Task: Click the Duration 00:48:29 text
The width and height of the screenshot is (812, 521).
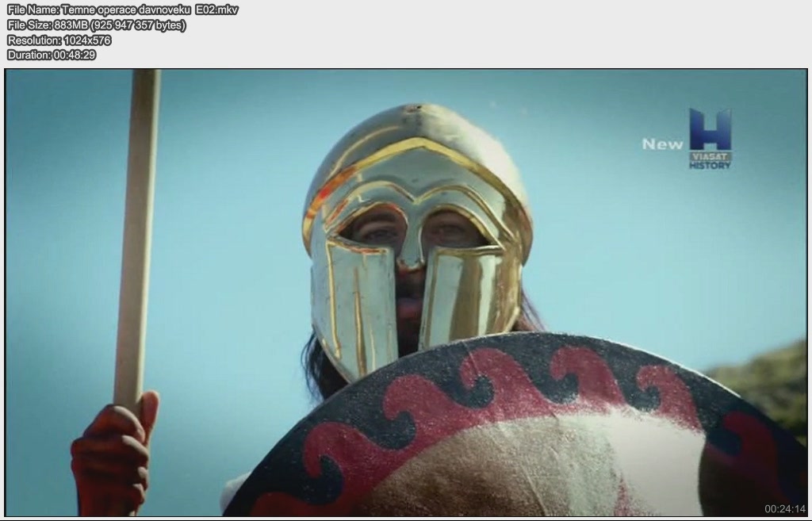Action: click(52, 56)
